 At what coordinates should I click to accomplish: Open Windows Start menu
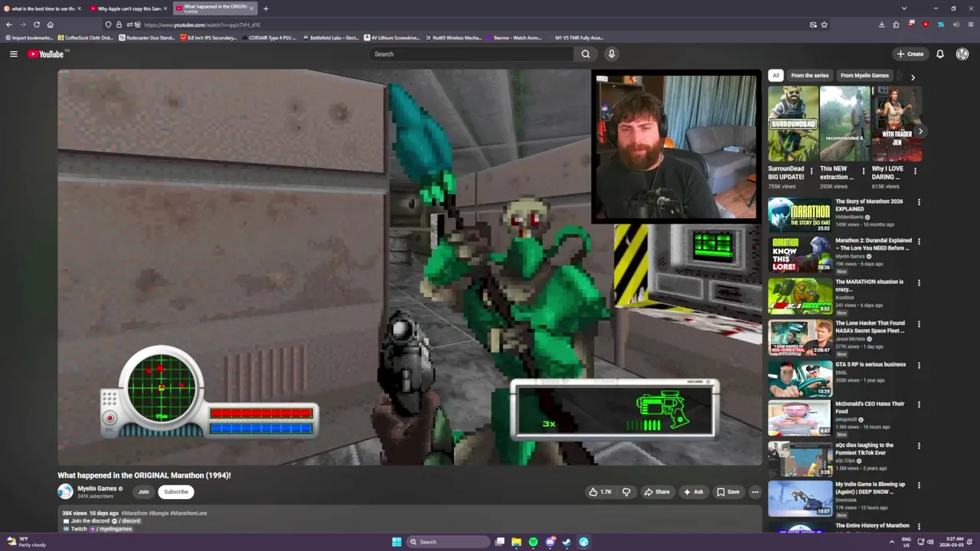(397, 542)
